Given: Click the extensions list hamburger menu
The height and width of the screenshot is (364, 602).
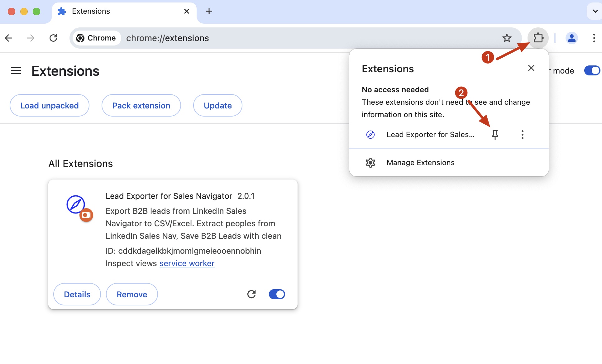Looking at the screenshot, I should pyautogui.click(x=16, y=70).
